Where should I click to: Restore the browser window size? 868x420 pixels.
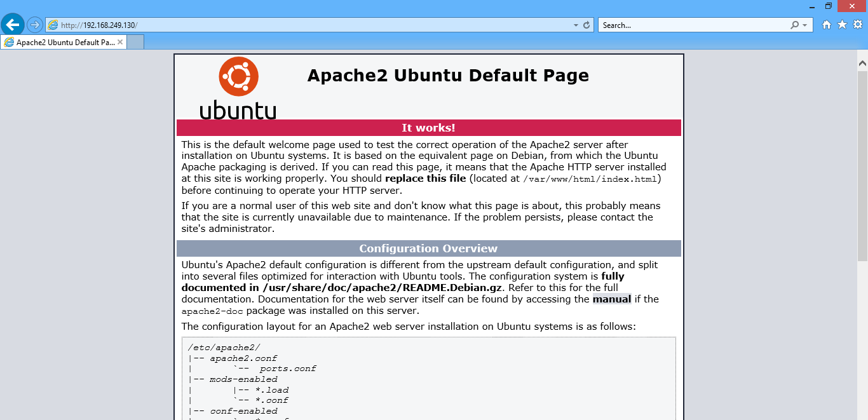pyautogui.click(x=829, y=6)
